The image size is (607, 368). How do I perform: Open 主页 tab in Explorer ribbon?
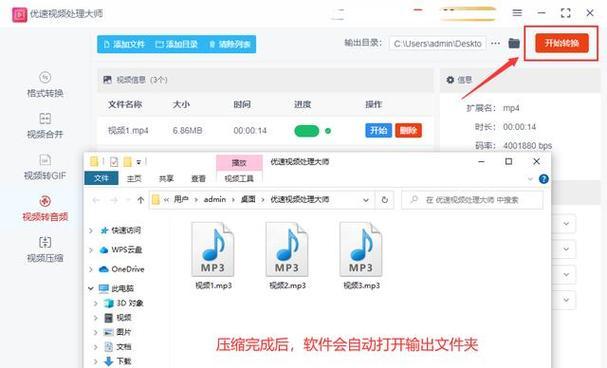134,178
